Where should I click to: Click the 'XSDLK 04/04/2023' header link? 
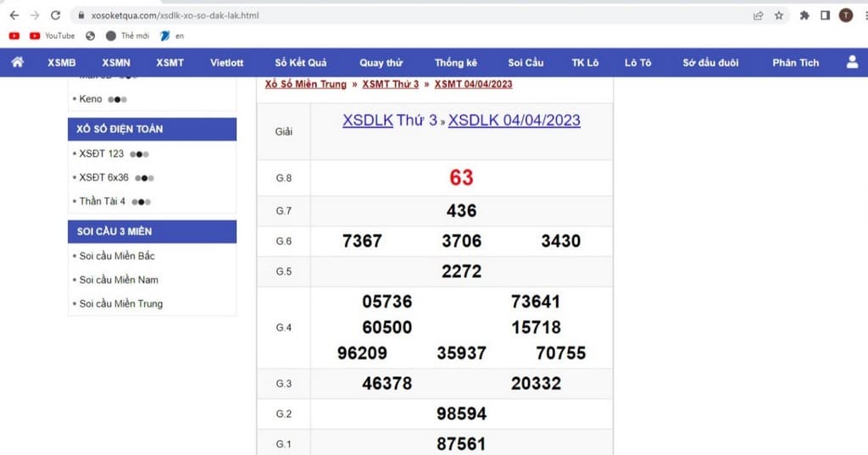pyautogui.click(x=515, y=120)
